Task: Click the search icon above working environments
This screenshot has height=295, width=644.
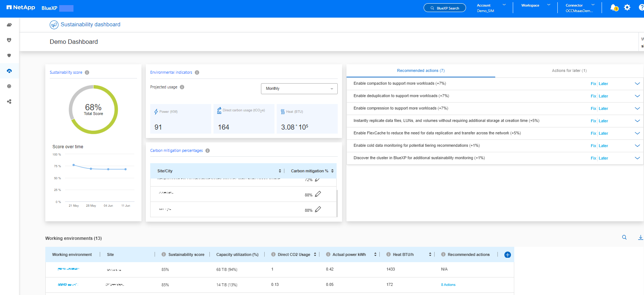Action: coord(624,237)
